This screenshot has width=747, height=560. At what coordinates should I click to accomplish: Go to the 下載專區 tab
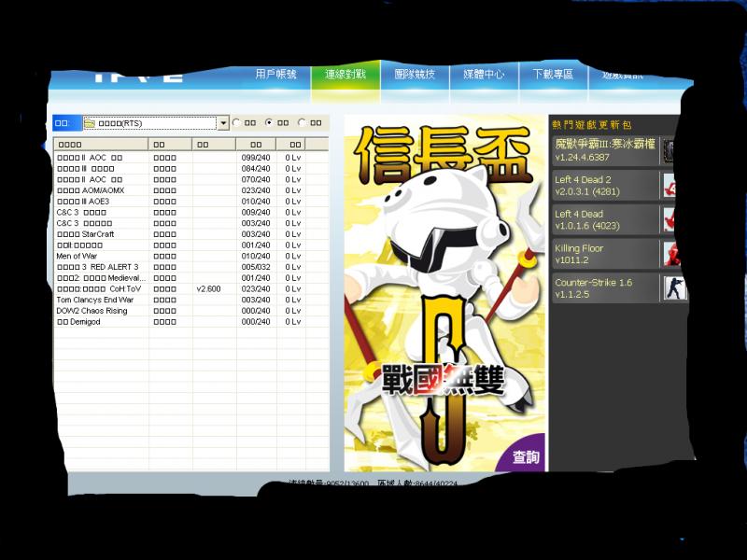tap(554, 75)
